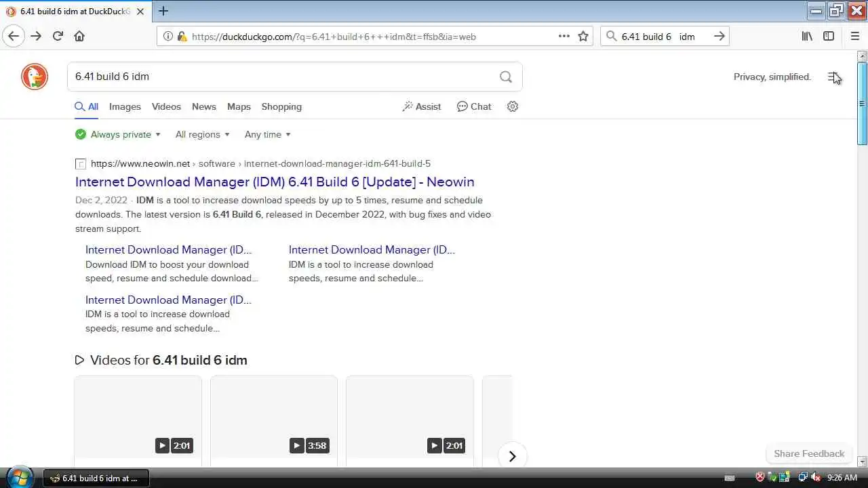Open a new browser tab
The width and height of the screenshot is (868, 488).
(163, 11)
